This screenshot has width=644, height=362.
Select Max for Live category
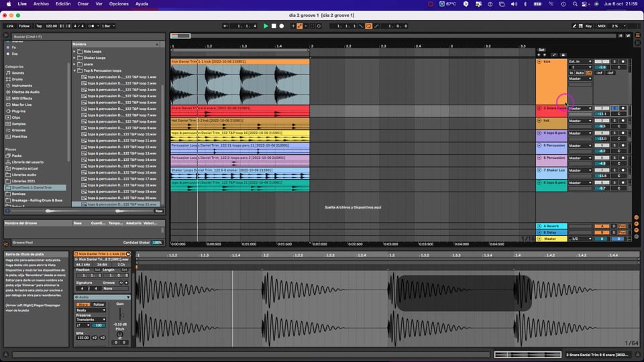[x=21, y=105]
